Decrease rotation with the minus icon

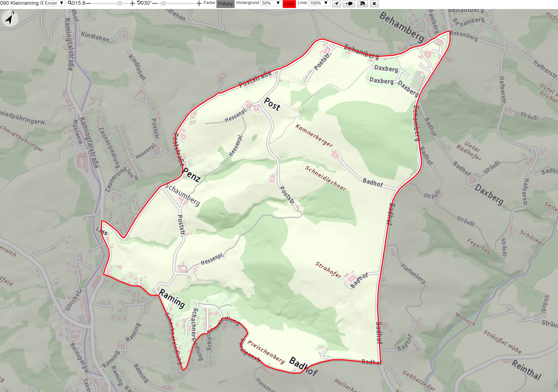point(155,3)
